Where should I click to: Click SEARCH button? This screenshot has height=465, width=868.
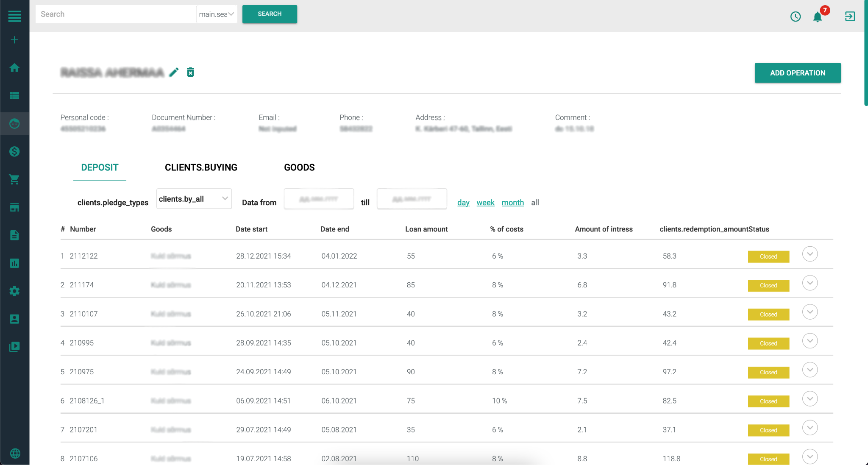pyautogui.click(x=269, y=14)
